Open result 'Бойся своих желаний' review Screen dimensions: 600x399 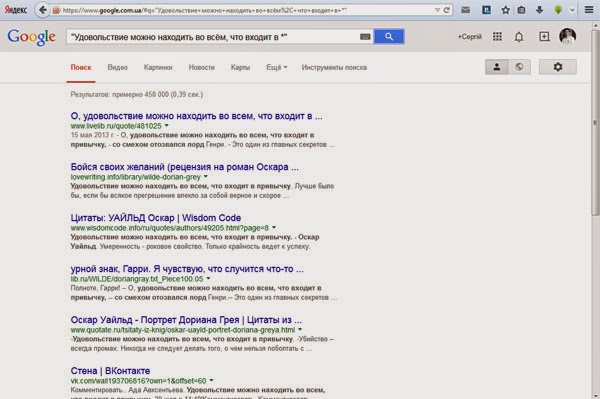(184, 167)
